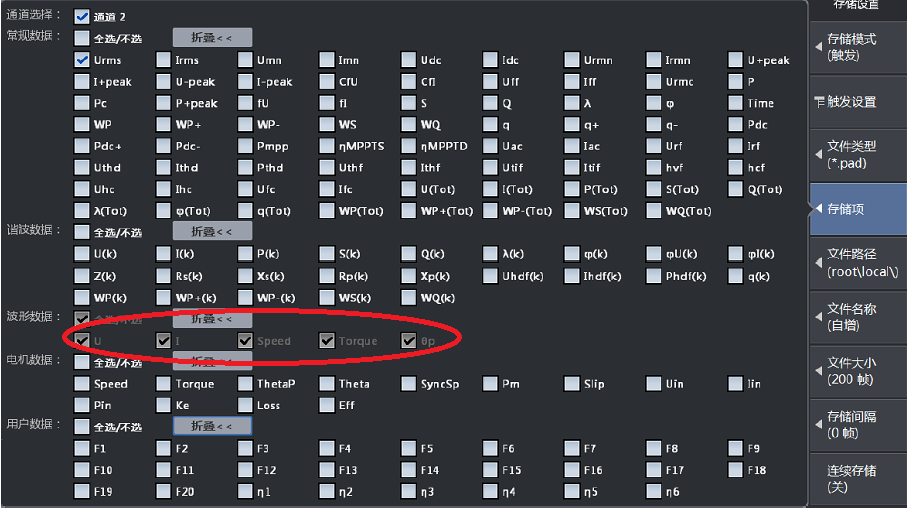Enable the Q(Tot) checkbox
Viewport: 908px width, 510px height.
(735, 189)
